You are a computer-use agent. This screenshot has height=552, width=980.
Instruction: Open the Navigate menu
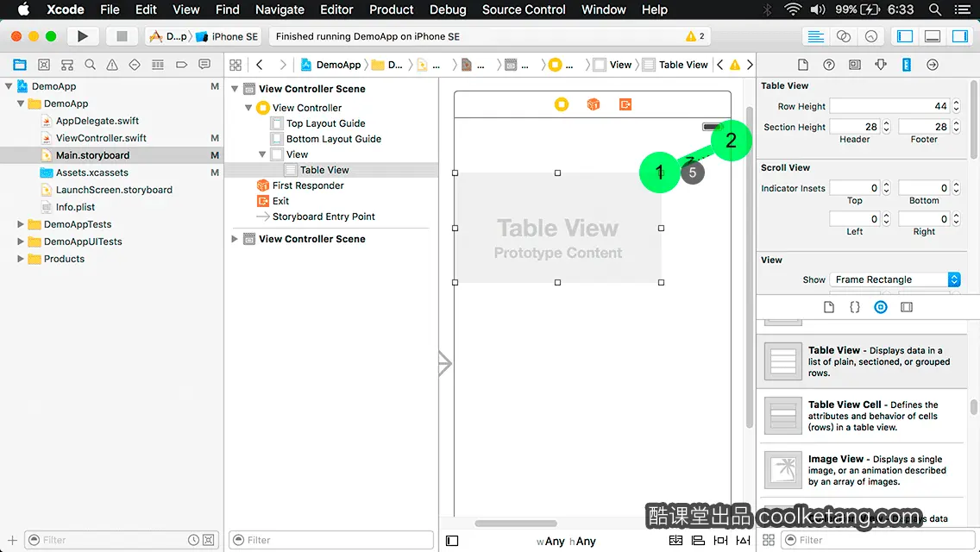pyautogui.click(x=280, y=9)
